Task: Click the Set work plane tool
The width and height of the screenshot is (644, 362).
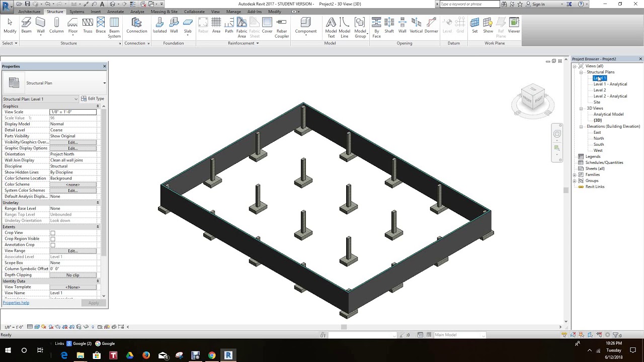Action: [474, 26]
